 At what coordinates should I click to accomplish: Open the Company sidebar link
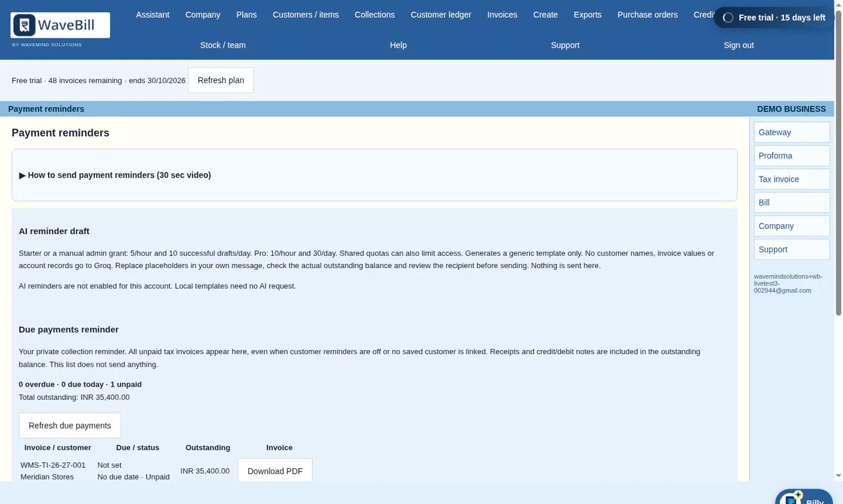click(792, 226)
